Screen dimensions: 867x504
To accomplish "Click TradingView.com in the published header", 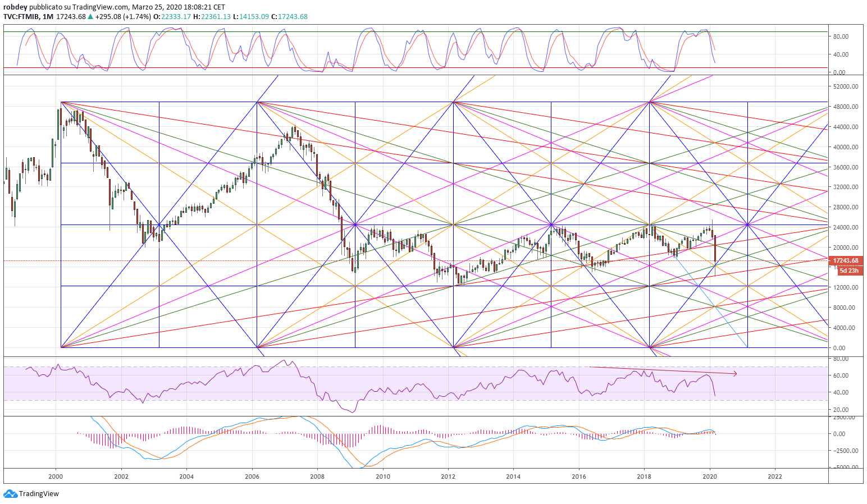I will click(x=101, y=7).
